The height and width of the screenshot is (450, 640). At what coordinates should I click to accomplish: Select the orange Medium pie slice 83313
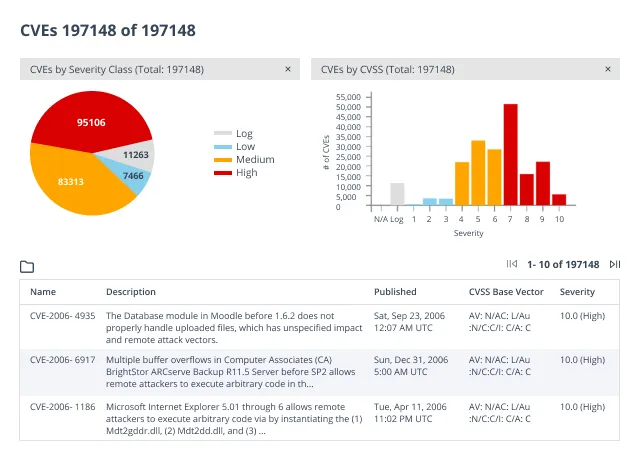(x=71, y=182)
